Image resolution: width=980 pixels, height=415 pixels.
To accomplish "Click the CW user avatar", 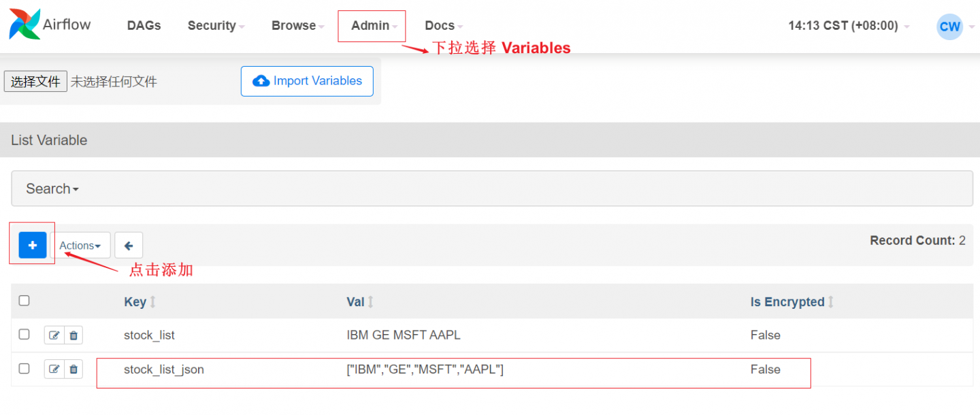I will point(949,27).
